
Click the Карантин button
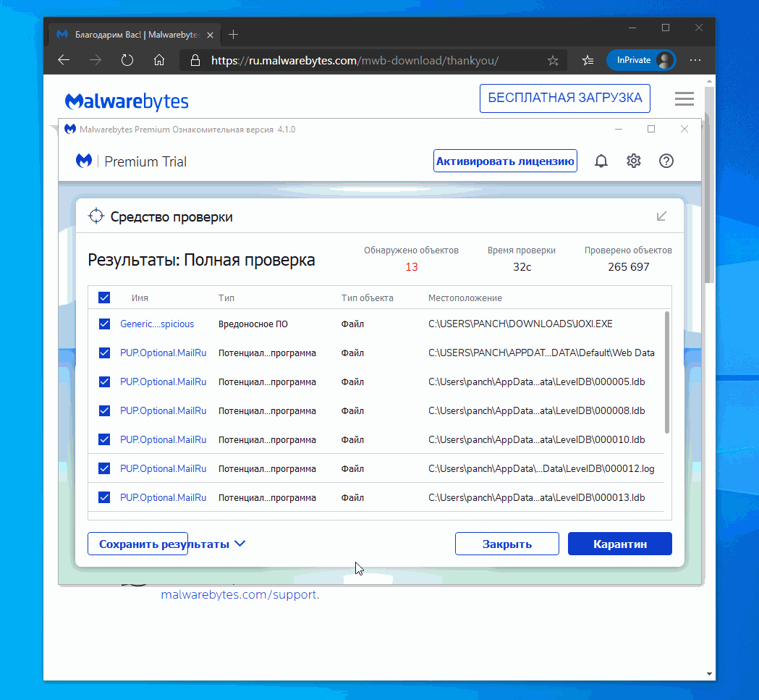[619, 544]
